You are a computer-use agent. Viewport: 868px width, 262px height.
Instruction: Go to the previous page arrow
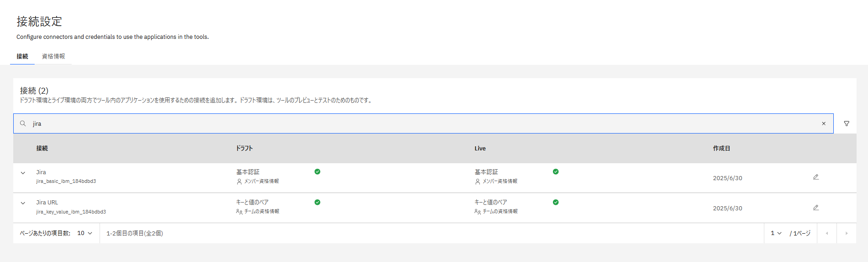coord(826,233)
